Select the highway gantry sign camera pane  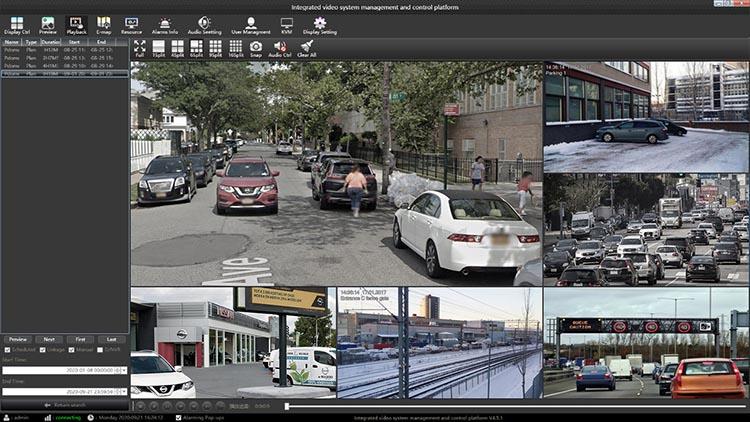[646, 343]
